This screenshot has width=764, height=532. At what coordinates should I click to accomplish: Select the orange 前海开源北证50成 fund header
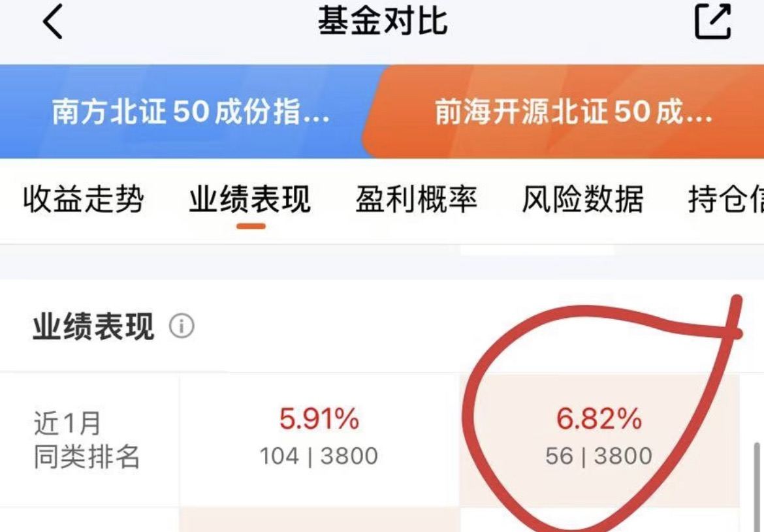pos(565,112)
